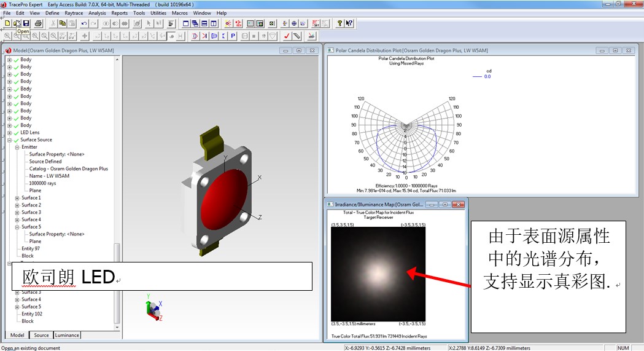This screenshot has width=644, height=351.
Task: Select the Source tab at panel bottom
Action: (x=41, y=335)
